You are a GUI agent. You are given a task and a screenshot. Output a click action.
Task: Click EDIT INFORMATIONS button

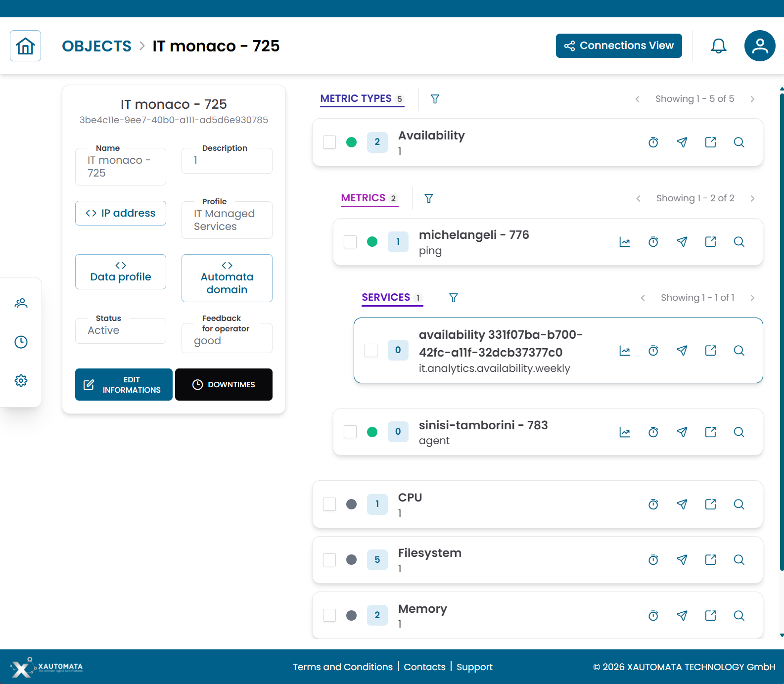pos(124,385)
